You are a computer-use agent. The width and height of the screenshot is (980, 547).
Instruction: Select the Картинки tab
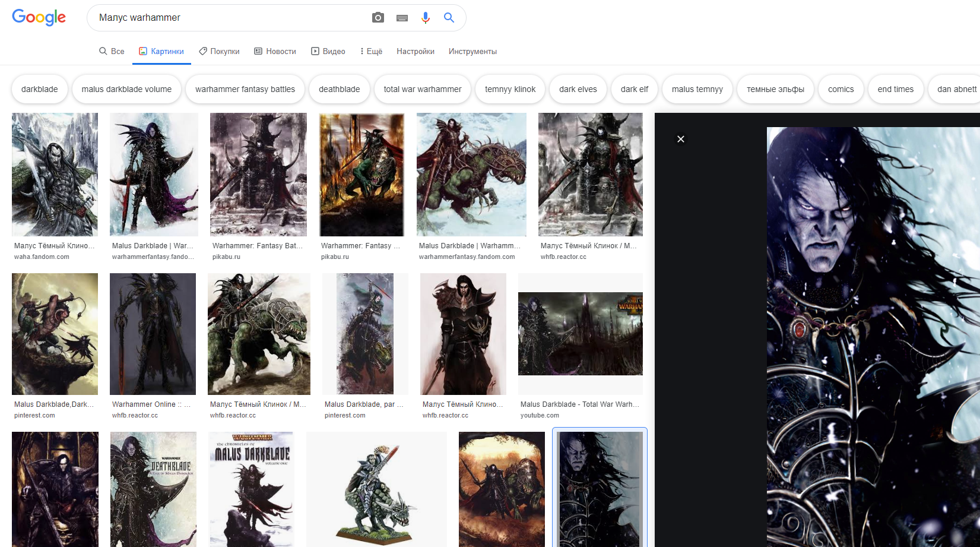point(161,52)
